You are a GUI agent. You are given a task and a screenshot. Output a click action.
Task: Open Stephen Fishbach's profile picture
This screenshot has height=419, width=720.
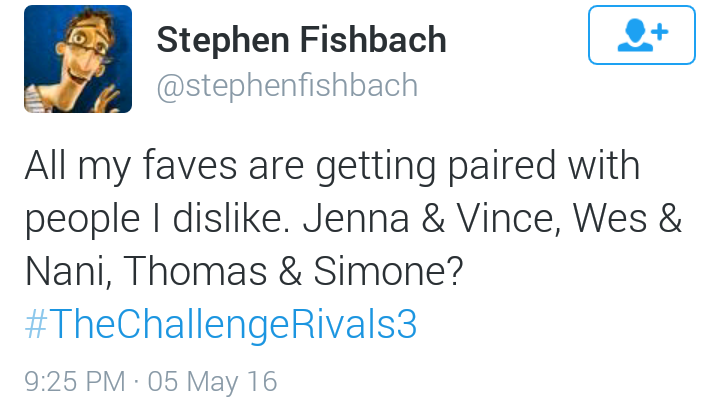point(78,59)
